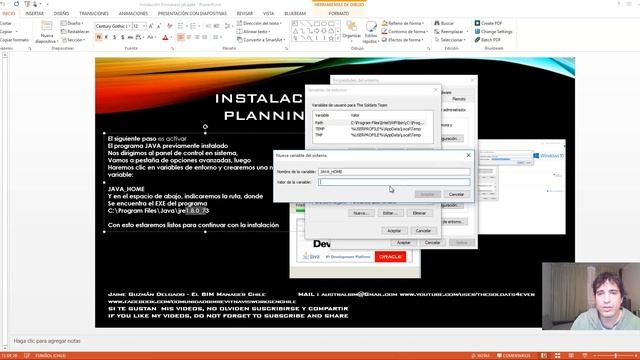The height and width of the screenshot is (360, 640).
Task: Open the line spacing options
Action: pos(228,26)
